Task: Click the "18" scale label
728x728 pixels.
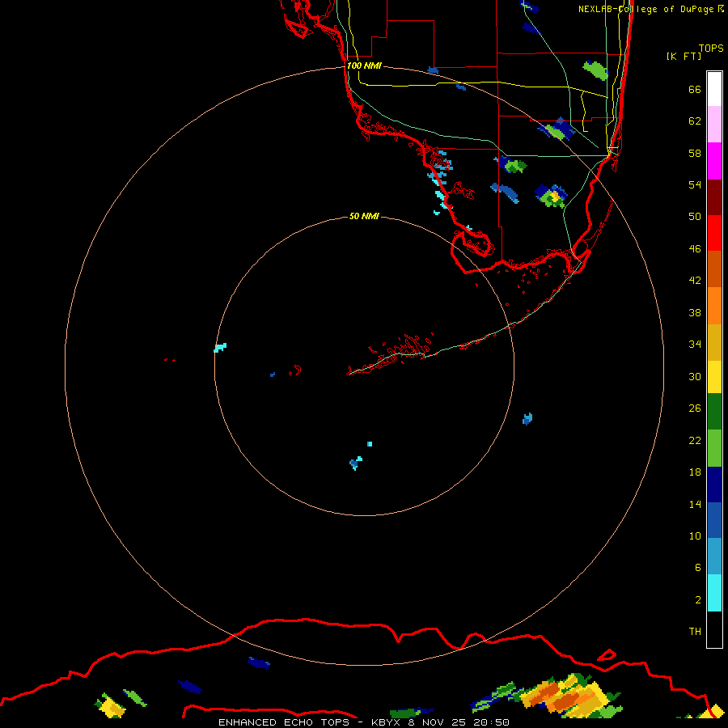Action: (x=695, y=472)
